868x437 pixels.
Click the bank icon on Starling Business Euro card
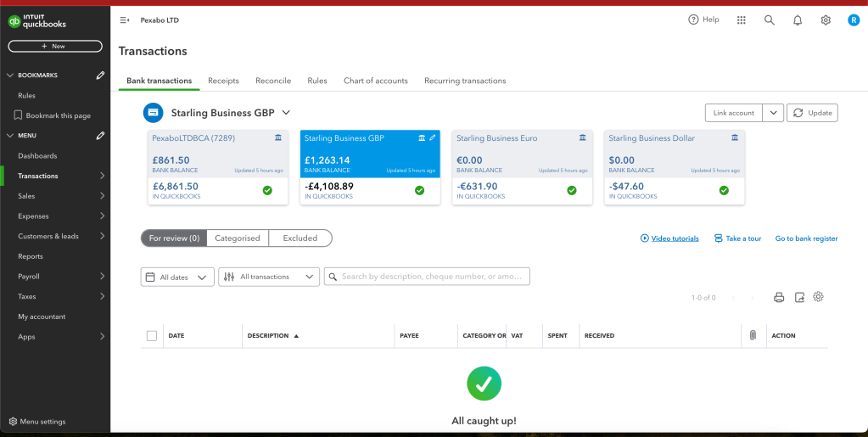582,138
